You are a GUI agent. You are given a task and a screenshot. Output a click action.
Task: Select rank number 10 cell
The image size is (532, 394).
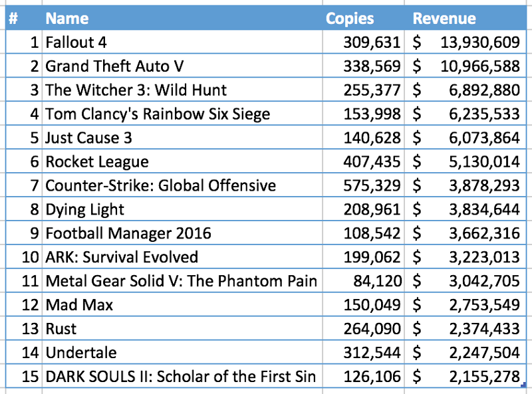[24, 256]
